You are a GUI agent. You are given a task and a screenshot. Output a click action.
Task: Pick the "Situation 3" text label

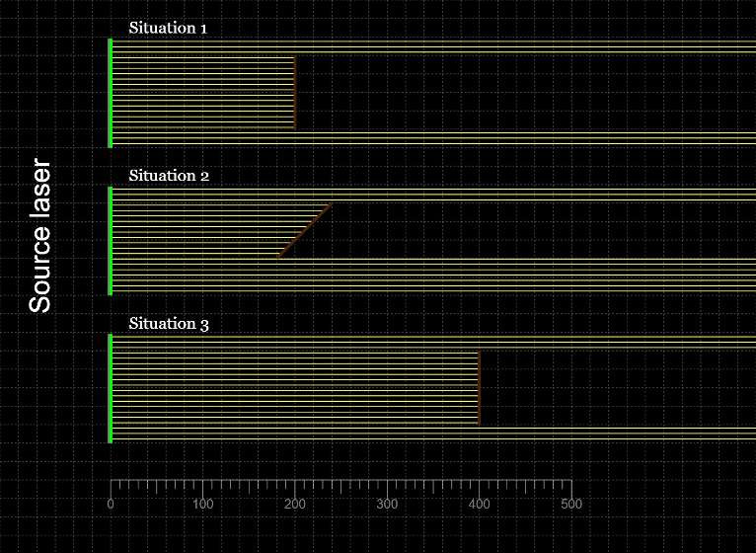(x=169, y=324)
